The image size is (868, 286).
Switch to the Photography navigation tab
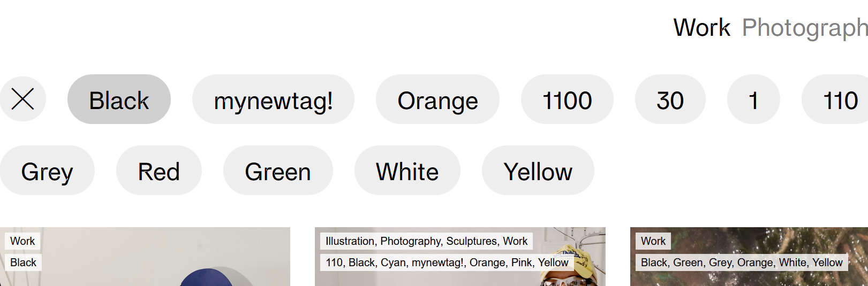point(804,27)
